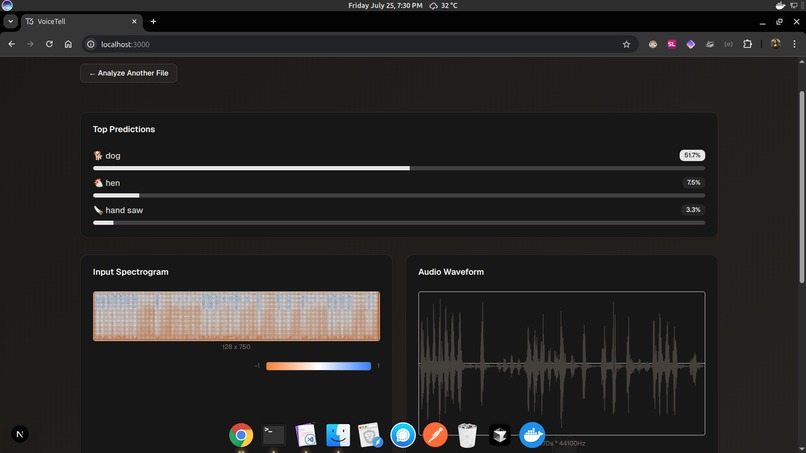Open the VS Code document icon in dock
This screenshot has width=806, height=453.
pos(306,435)
